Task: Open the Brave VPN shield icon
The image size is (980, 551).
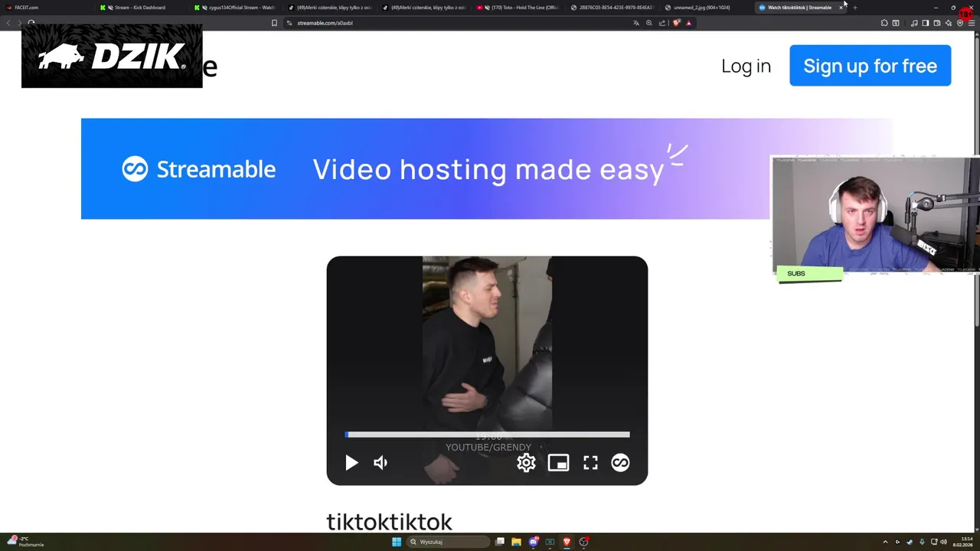Action: point(960,23)
